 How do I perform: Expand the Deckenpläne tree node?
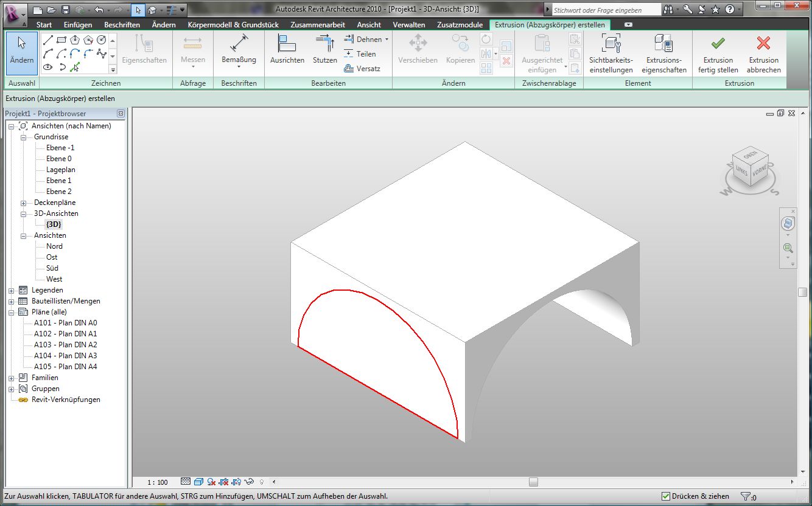23,203
